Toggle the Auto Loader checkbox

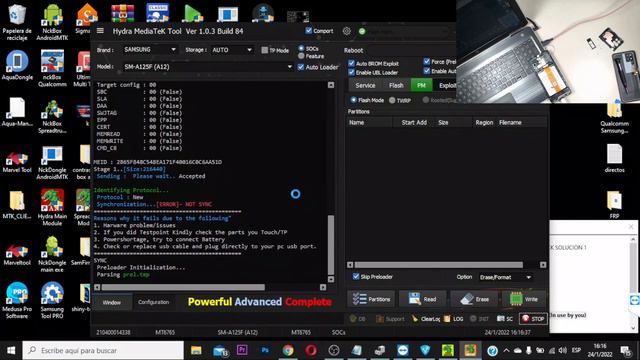click(301, 67)
